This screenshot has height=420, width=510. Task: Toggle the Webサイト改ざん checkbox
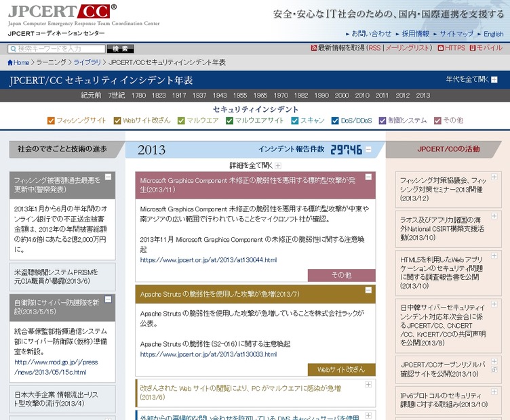pos(117,121)
